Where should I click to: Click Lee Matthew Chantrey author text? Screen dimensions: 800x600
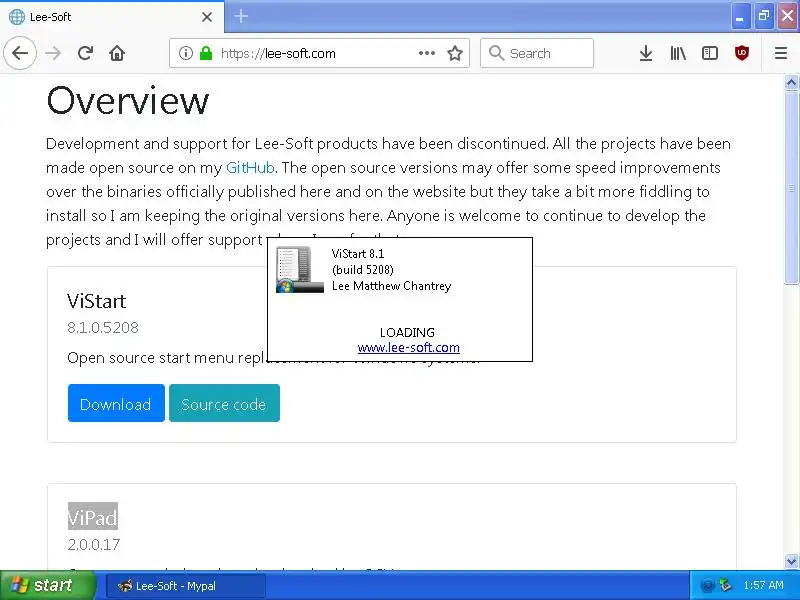[x=391, y=286]
